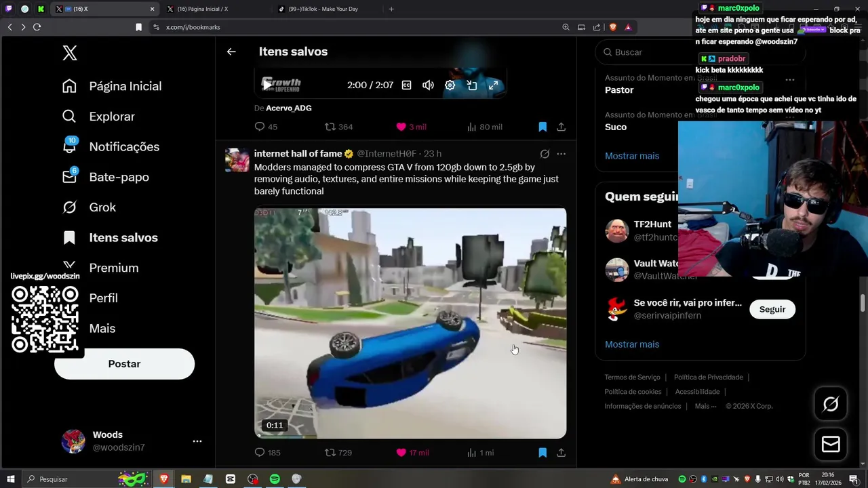Mute the top video's volume
Screen dimensions: 868x488
tap(428, 85)
